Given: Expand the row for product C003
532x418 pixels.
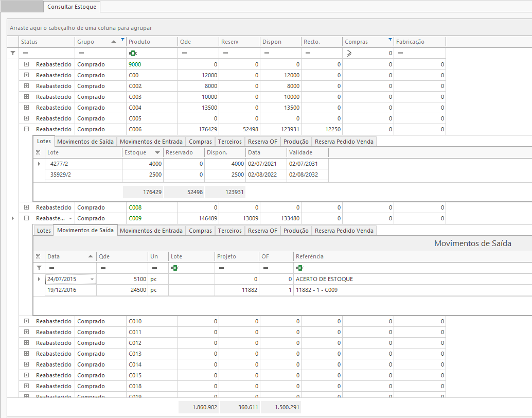Looking at the screenshot, I should pyautogui.click(x=26, y=97).
